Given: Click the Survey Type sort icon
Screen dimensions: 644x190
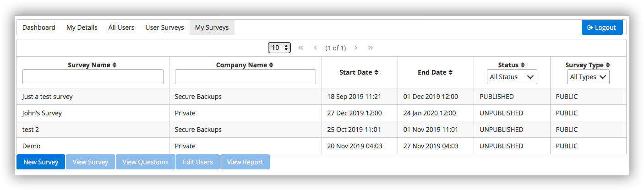Looking at the screenshot, I should [x=608, y=65].
